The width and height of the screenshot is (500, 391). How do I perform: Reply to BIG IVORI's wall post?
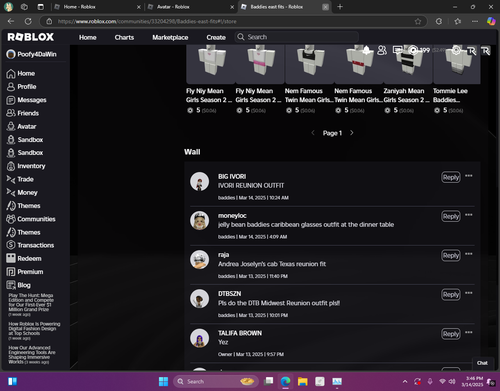[451, 178]
